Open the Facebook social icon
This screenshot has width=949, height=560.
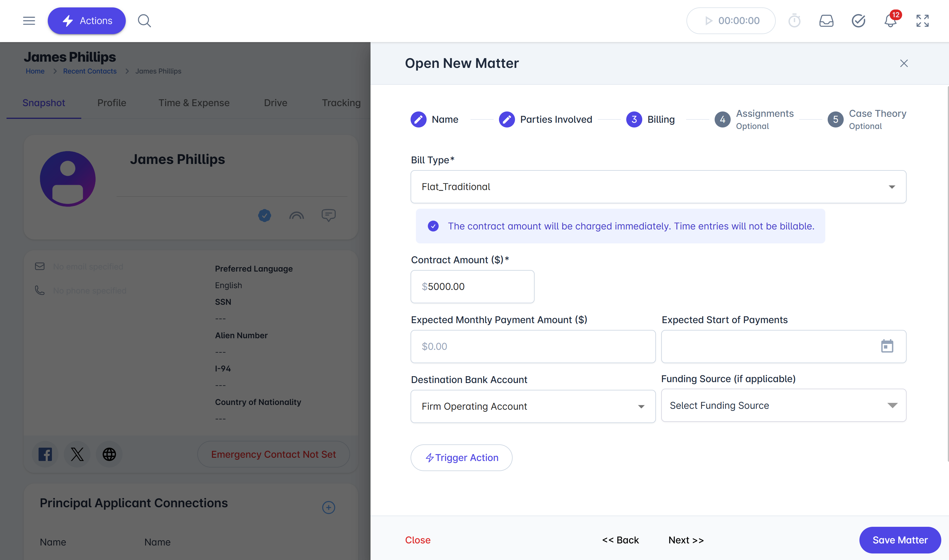(x=45, y=454)
